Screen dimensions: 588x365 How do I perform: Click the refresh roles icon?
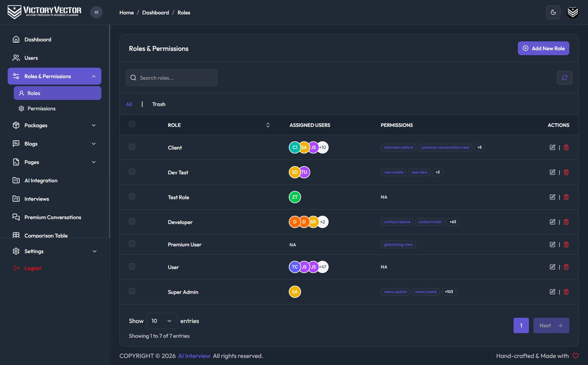(x=564, y=78)
